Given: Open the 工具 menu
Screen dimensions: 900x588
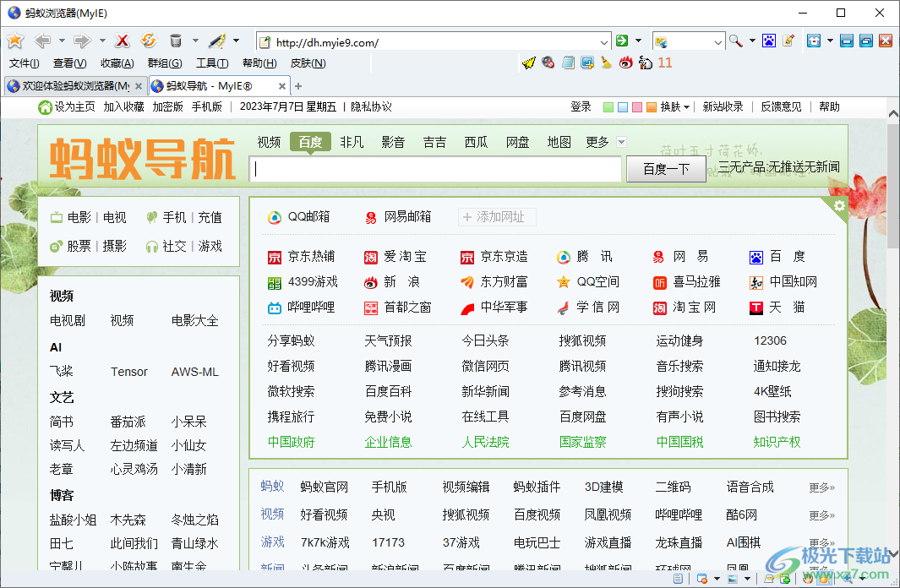Looking at the screenshot, I should (210, 63).
